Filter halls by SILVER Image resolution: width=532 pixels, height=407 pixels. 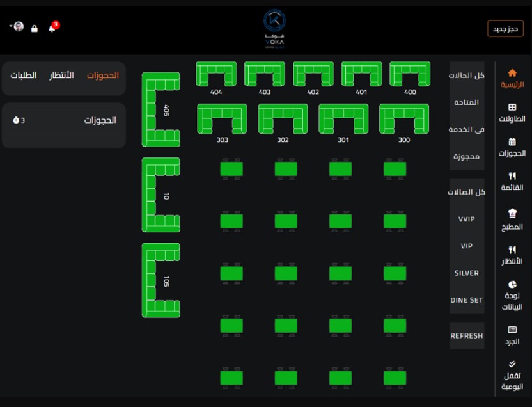tap(467, 273)
